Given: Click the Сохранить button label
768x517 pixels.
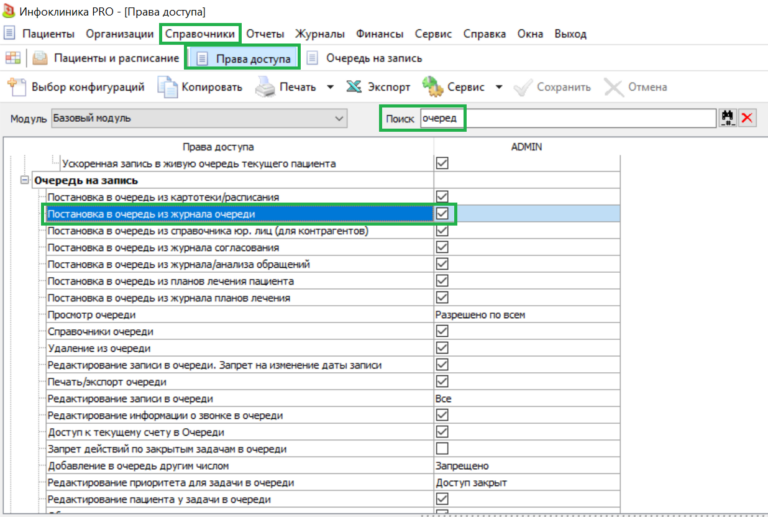Looking at the screenshot, I should pyautogui.click(x=564, y=87).
